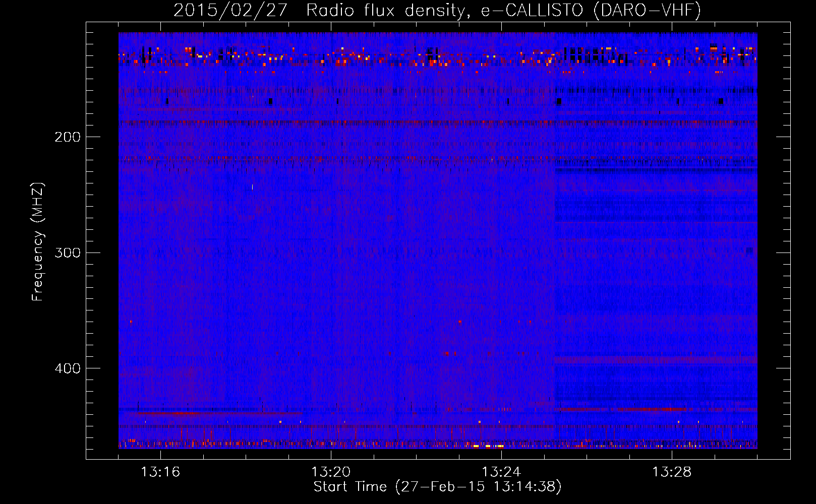Click the 'Frequency (MHZ)' axis label
This screenshot has width=816, height=504.
38,242
